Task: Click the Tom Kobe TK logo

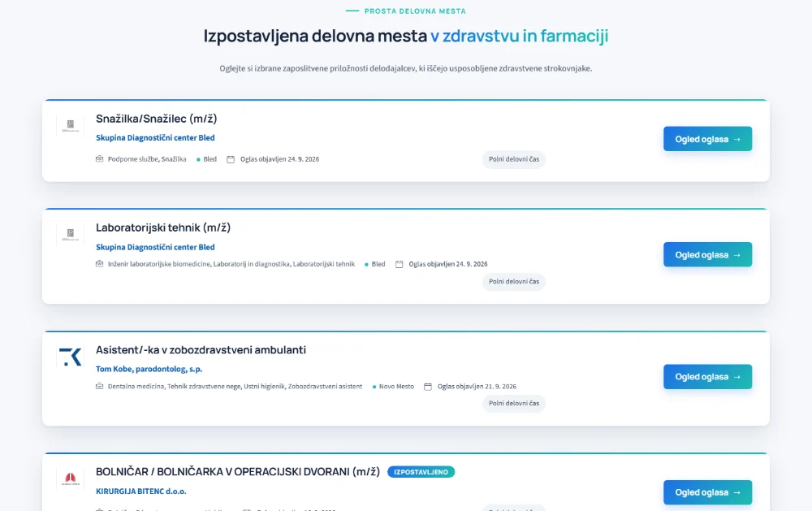Action: (x=71, y=357)
